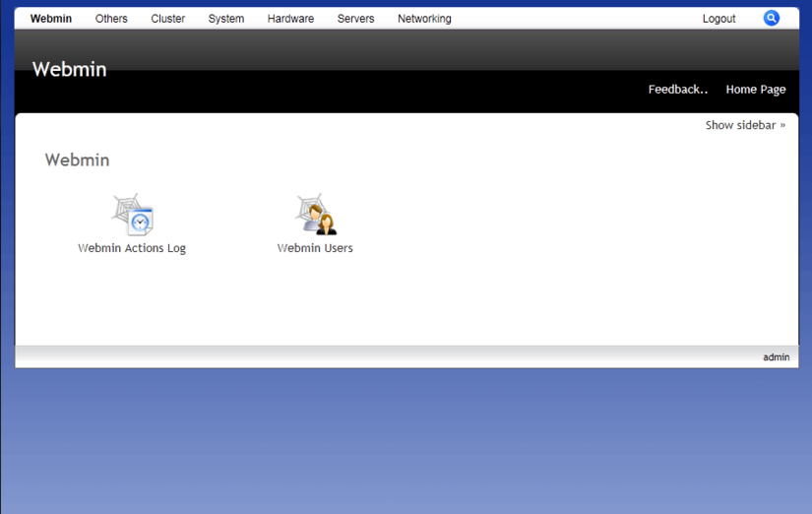Viewport: 812px width, 514px height.
Task: Open the Cluster menu
Action: click(167, 19)
